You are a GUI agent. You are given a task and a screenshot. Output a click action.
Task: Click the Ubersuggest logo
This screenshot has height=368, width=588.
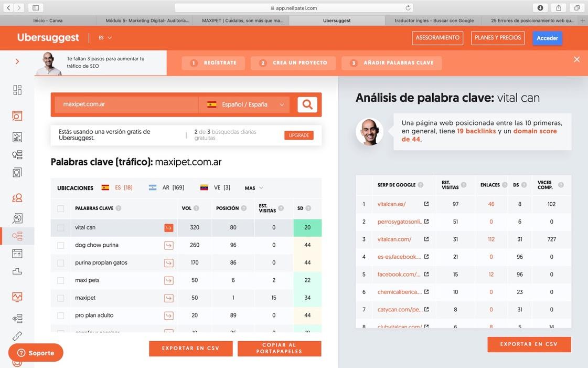point(48,37)
